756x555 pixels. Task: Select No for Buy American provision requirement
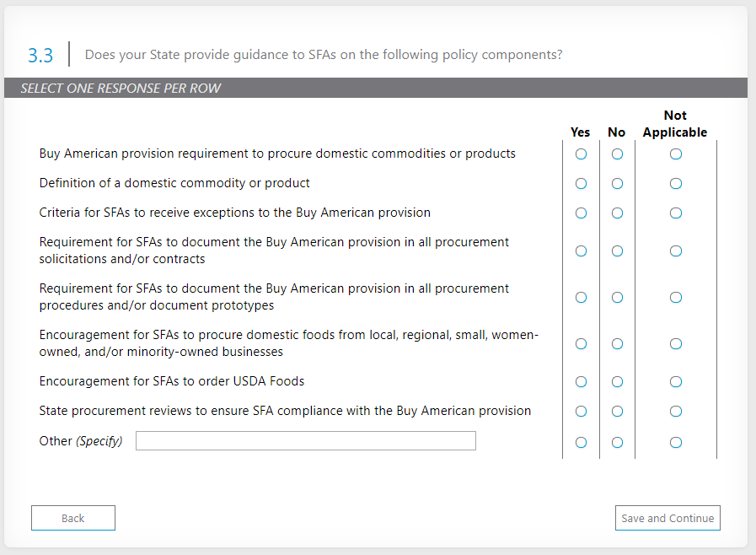pyautogui.click(x=617, y=154)
